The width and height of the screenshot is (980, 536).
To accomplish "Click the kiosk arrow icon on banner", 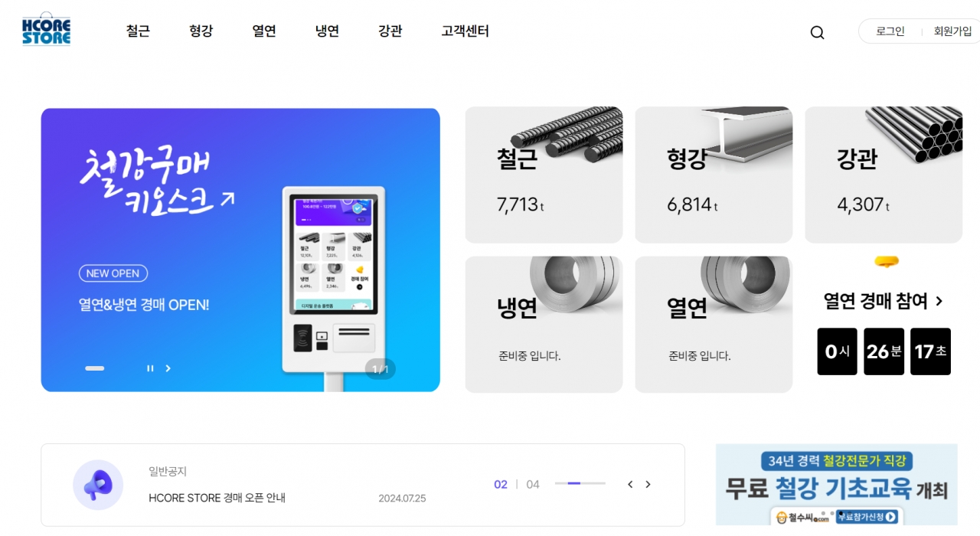I will (x=227, y=199).
